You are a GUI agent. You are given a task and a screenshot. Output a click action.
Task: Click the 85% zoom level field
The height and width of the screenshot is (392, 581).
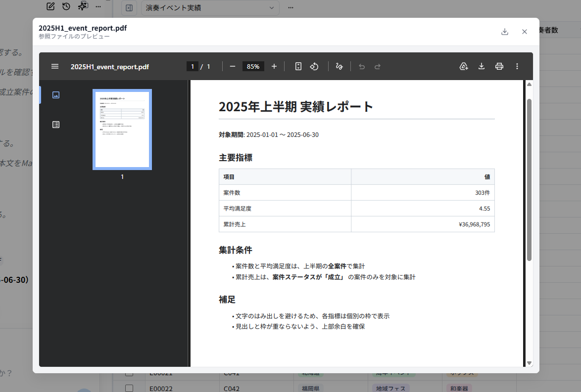click(x=253, y=67)
